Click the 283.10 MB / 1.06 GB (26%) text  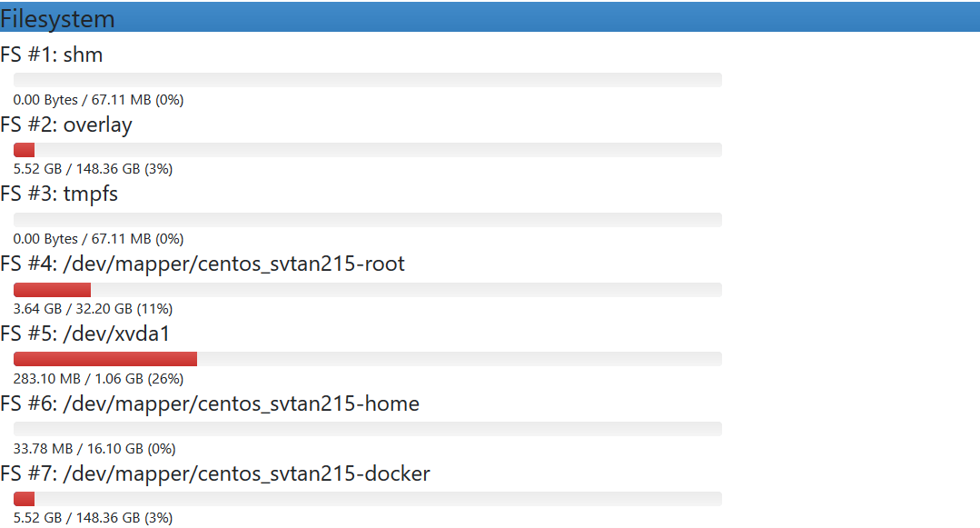click(98, 379)
